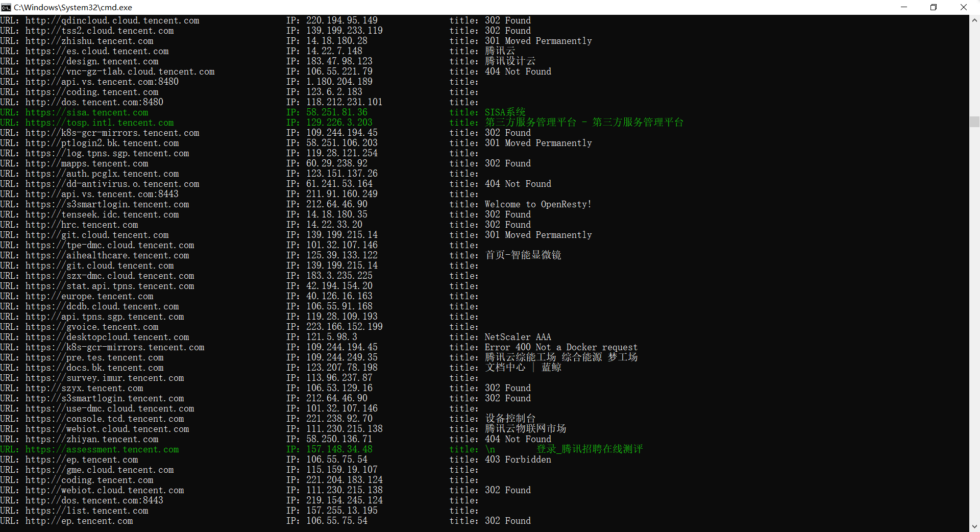The width and height of the screenshot is (980, 532).
Task: Click URL http://dos.tencent.com:8443
Action: pyautogui.click(x=94, y=500)
